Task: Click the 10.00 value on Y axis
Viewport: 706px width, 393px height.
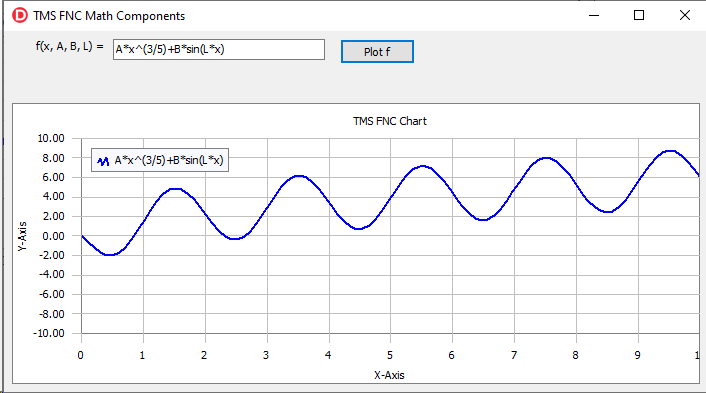Action: [51, 138]
